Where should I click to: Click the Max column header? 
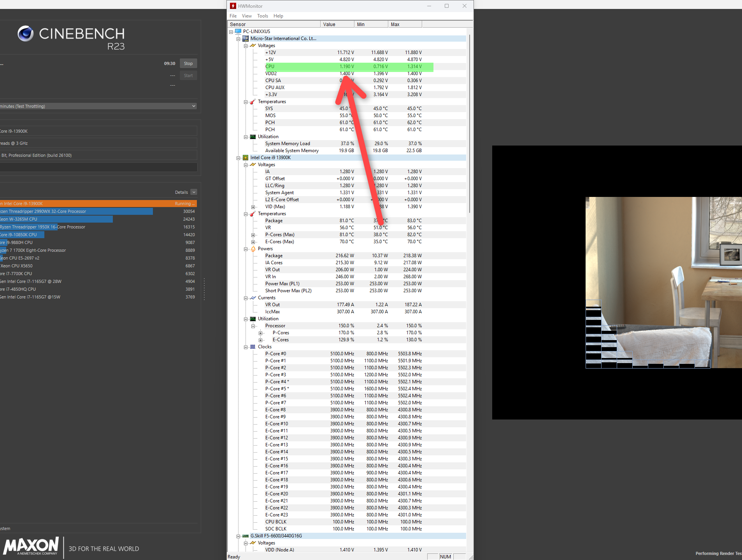pyautogui.click(x=405, y=24)
